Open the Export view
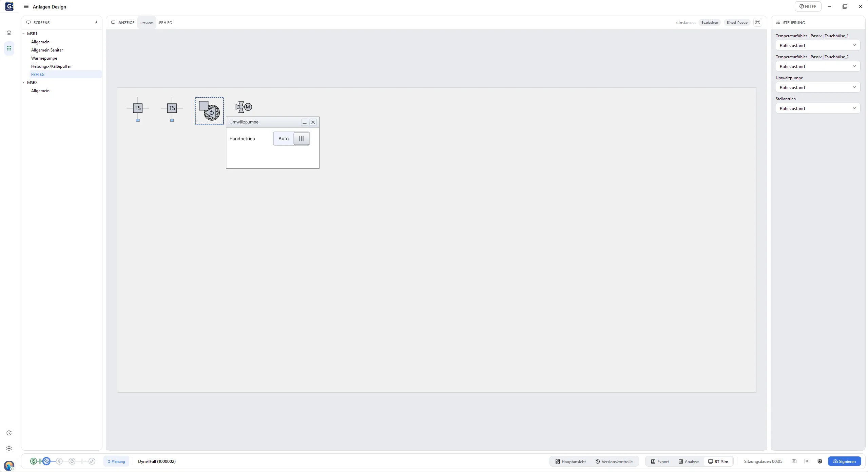This screenshot has width=868, height=472. [660, 461]
